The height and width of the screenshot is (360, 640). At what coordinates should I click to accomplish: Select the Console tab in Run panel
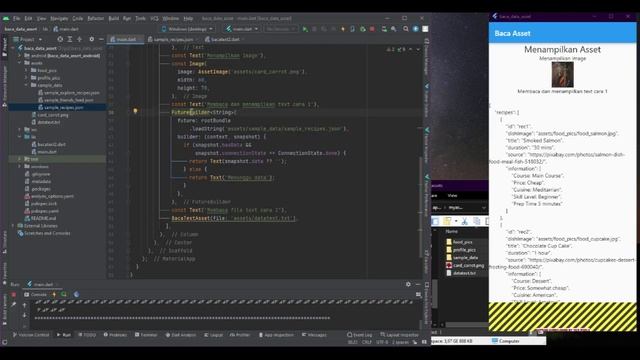coord(36,294)
